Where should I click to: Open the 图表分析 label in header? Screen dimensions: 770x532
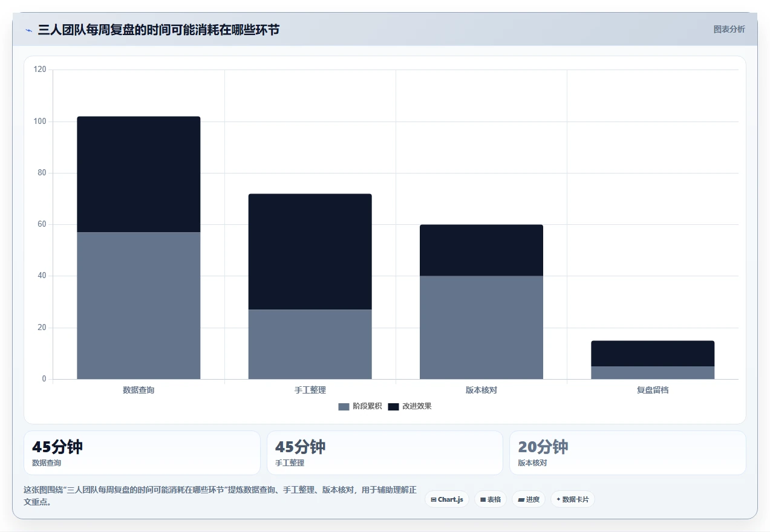click(729, 29)
